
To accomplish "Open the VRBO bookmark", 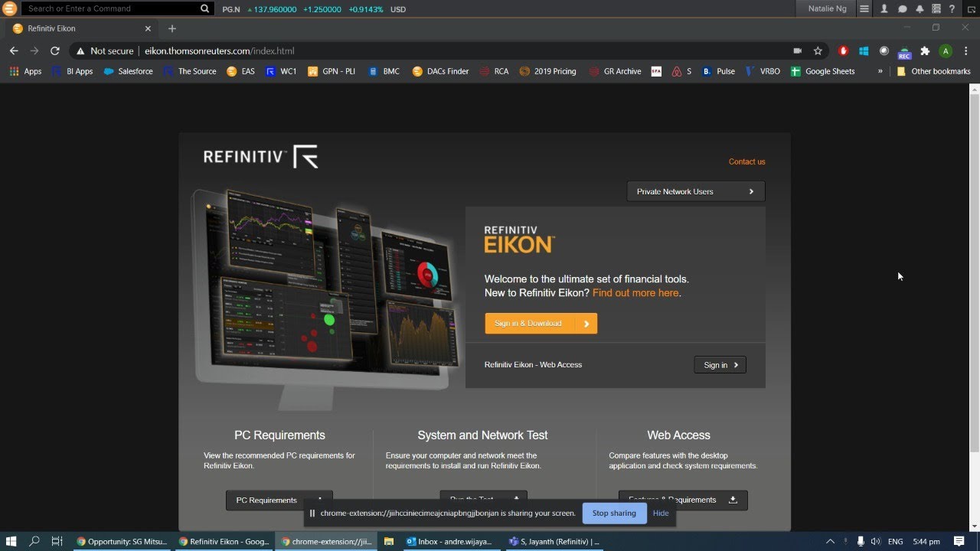I will click(763, 71).
